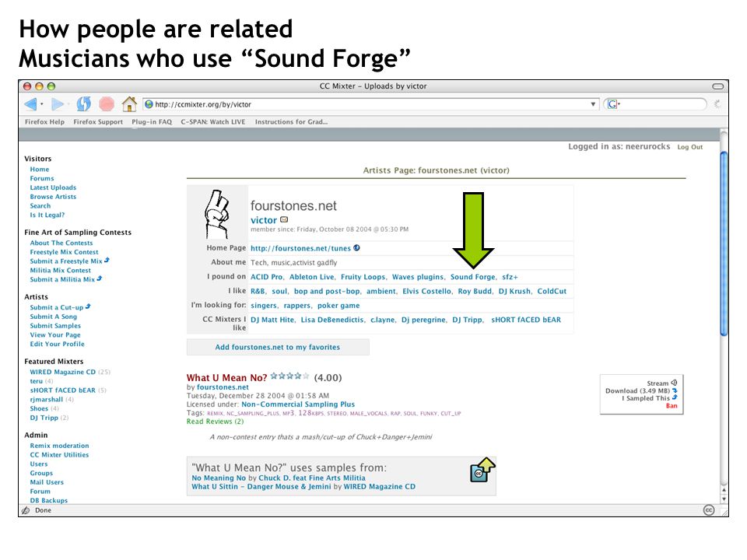Select the poker game link
This screenshot has width=747, height=560.
(338, 305)
